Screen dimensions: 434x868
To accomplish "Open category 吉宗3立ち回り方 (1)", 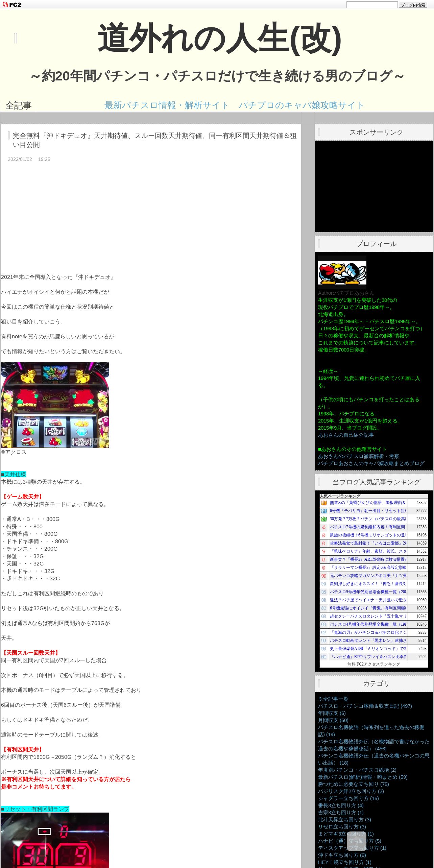I will (x=341, y=813).
